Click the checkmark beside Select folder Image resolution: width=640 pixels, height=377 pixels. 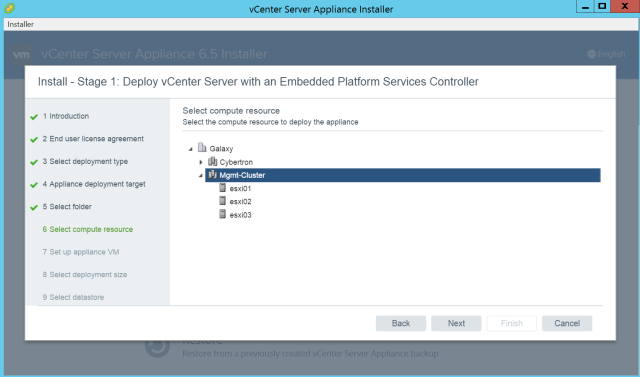[34, 208]
